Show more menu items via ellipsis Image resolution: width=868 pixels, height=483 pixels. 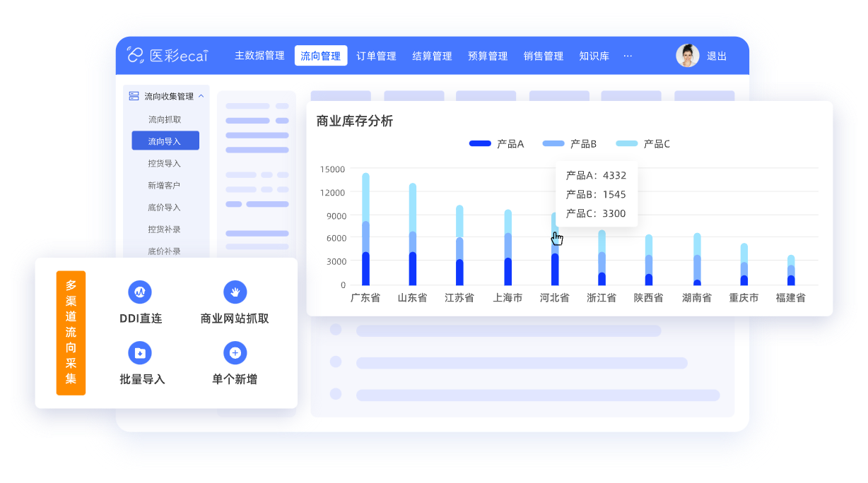pos(628,56)
